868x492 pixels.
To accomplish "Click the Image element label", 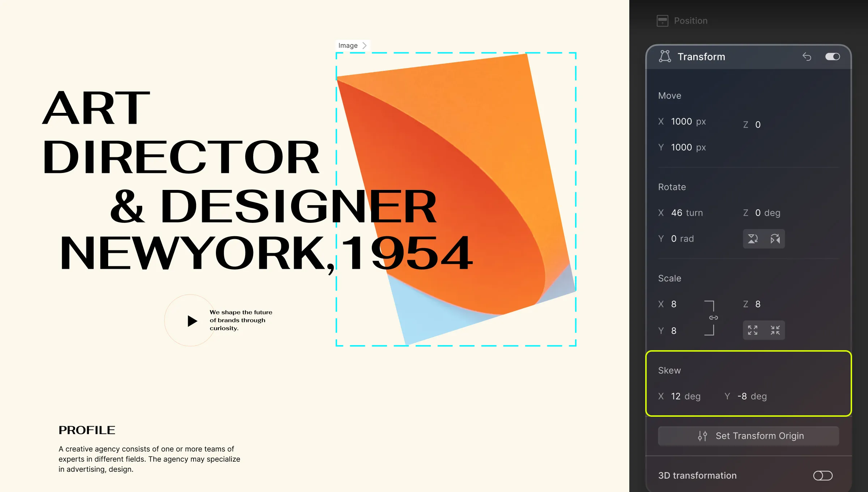I will 348,46.
